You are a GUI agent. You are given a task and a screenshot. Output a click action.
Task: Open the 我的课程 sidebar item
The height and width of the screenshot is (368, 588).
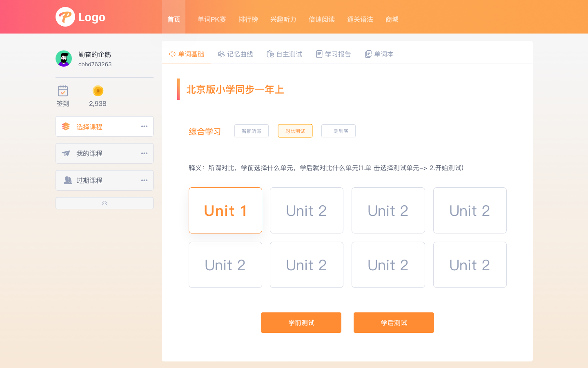coord(105,153)
